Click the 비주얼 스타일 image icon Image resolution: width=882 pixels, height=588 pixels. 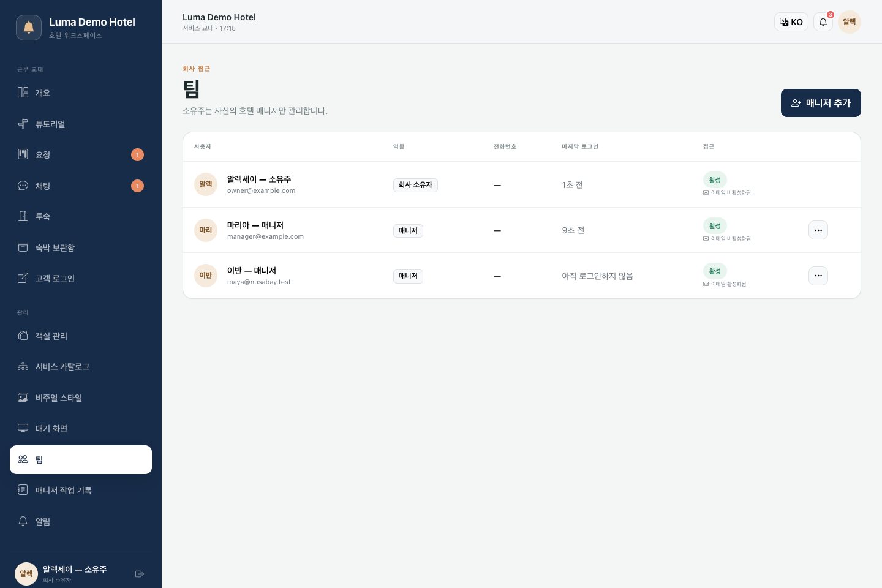pyautogui.click(x=23, y=398)
